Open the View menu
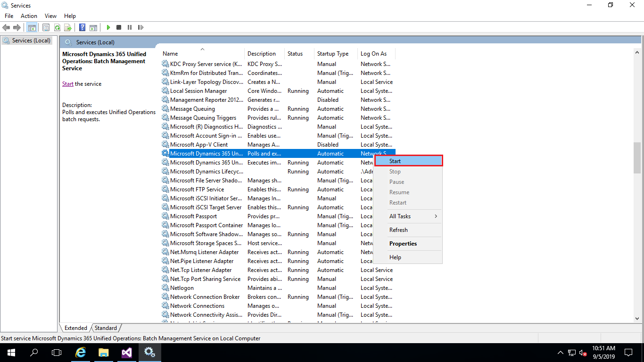Image resolution: width=644 pixels, height=362 pixels. [51, 16]
